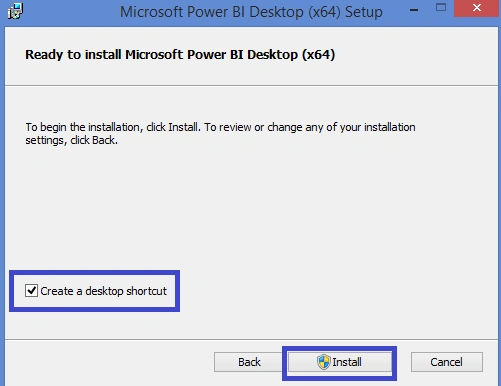This screenshot has width=501, height=386.
Task: Click the Microsoft Power BI Desktop title bar text
Action: coord(251,12)
